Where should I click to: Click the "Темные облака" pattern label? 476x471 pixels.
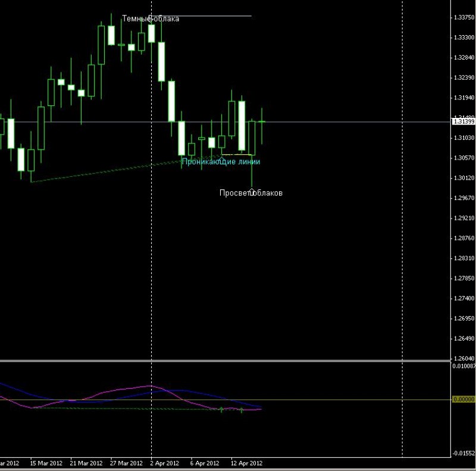(x=150, y=18)
